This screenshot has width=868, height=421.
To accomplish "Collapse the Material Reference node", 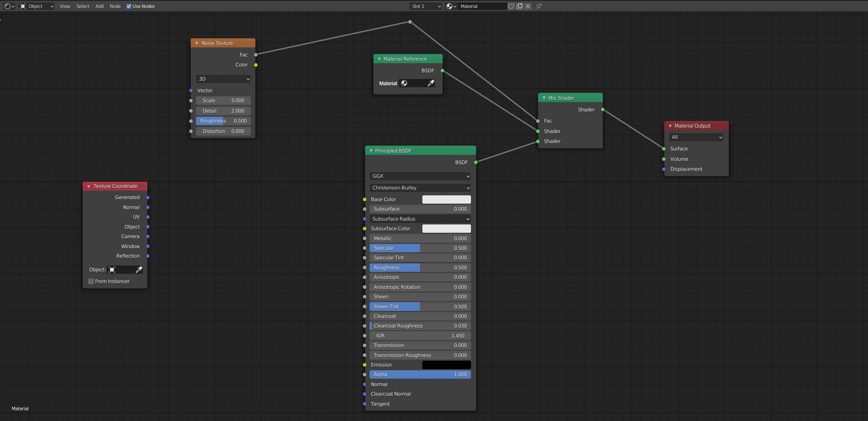I will [x=379, y=59].
